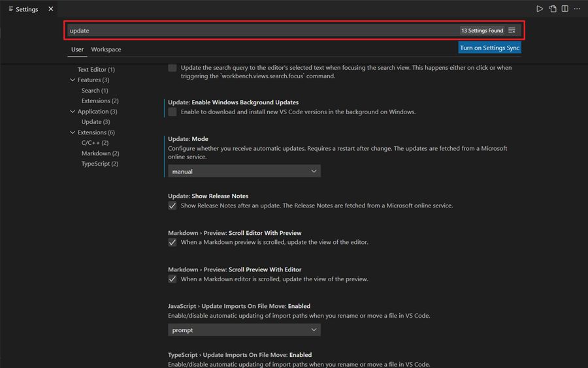Enable Windows Background Updates checkbox
The image size is (588, 368).
point(172,112)
